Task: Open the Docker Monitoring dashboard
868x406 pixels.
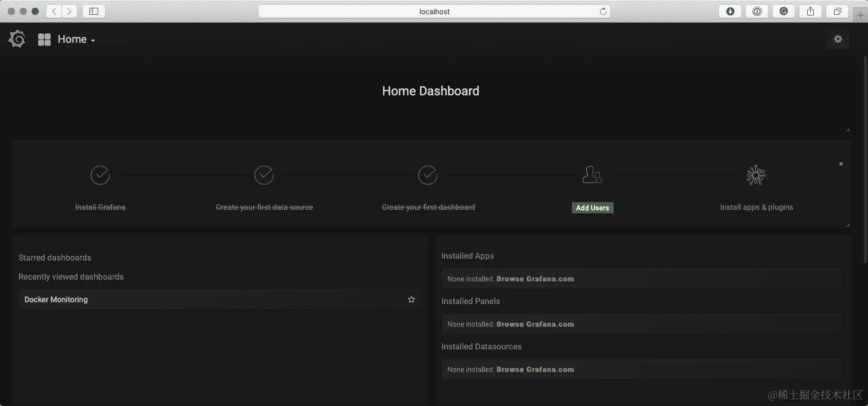Action: pos(219,300)
